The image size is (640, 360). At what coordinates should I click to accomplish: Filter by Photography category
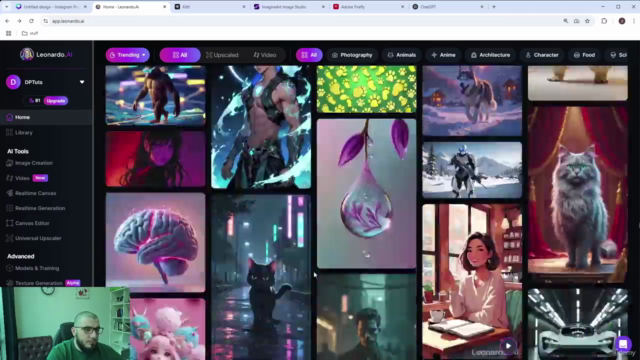(x=352, y=55)
